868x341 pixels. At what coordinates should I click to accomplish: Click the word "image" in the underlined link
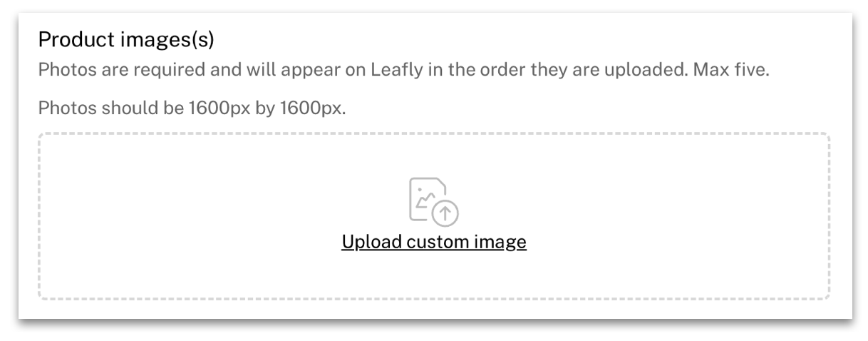(502, 242)
